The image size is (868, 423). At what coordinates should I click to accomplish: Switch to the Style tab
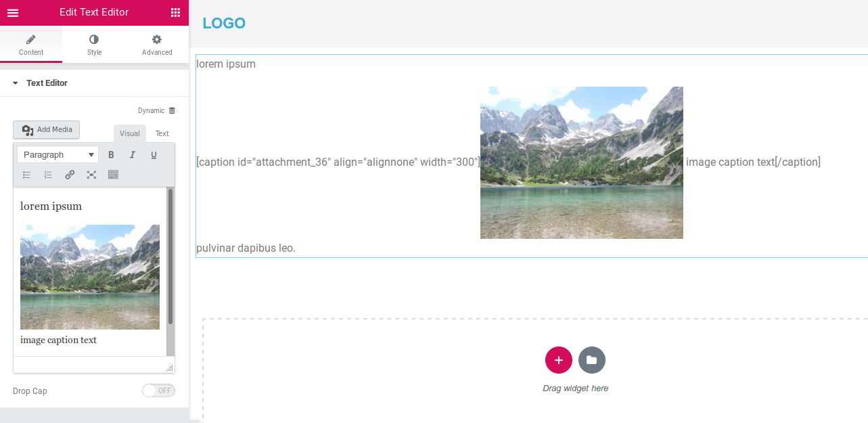coord(94,44)
